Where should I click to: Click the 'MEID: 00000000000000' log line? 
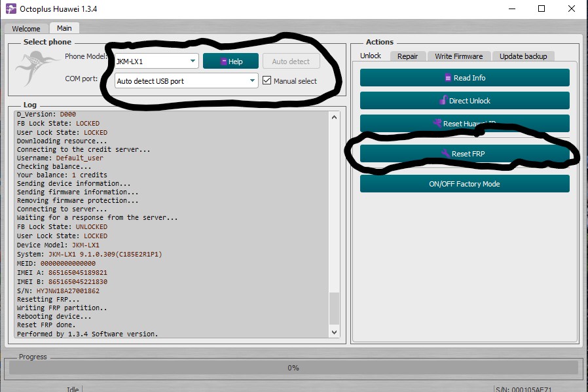[x=56, y=264]
